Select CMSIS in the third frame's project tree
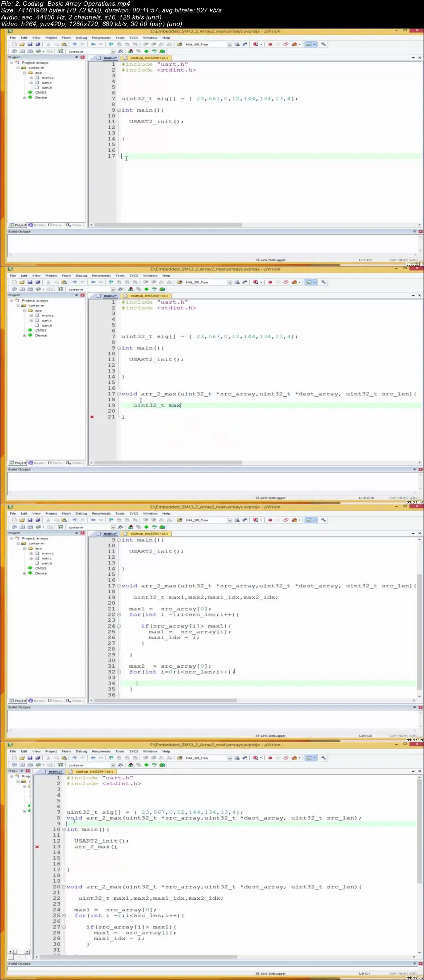 (41, 568)
